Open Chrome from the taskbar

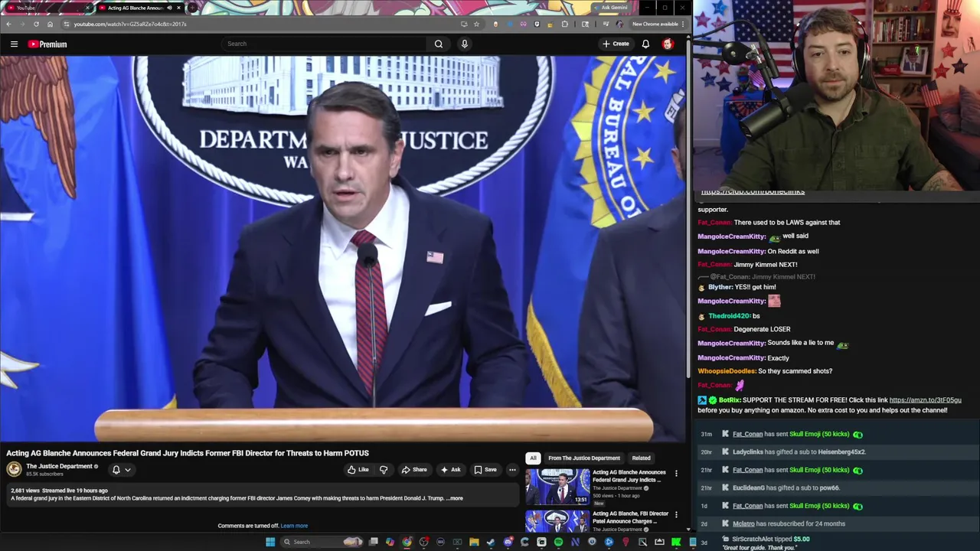(407, 542)
